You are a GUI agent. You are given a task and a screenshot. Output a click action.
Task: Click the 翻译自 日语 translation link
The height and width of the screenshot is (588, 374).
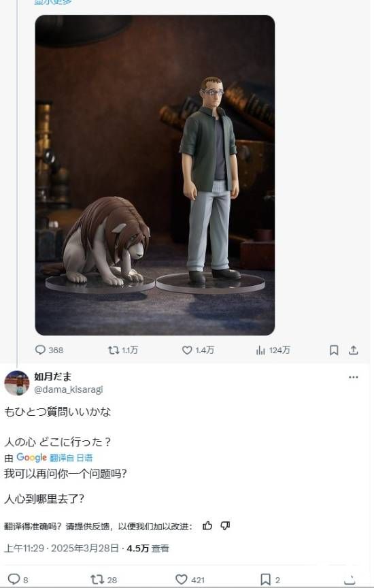[71, 457]
